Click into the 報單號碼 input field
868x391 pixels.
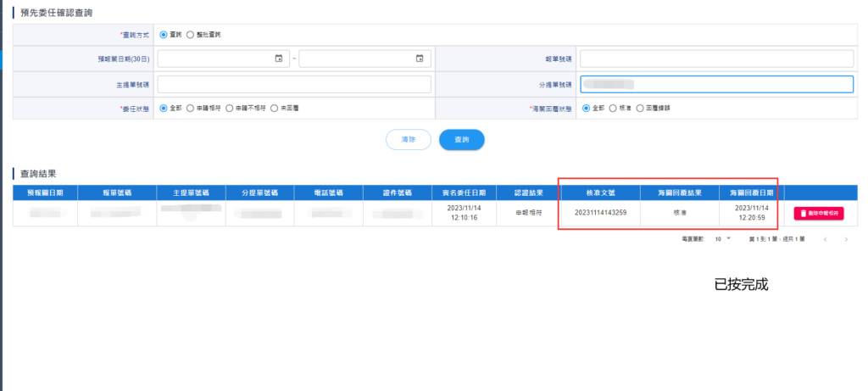click(716, 59)
